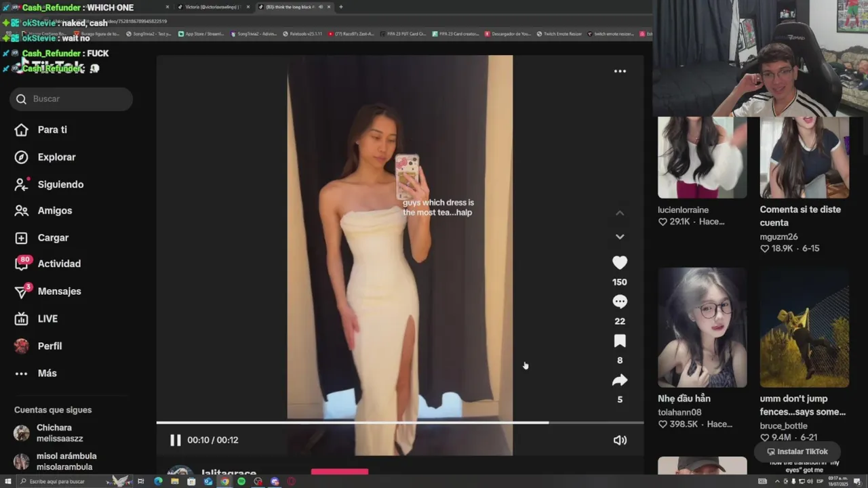The width and height of the screenshot is (868, 488).
Task: Click the lucienlorraine username
Action: [683, 210]
